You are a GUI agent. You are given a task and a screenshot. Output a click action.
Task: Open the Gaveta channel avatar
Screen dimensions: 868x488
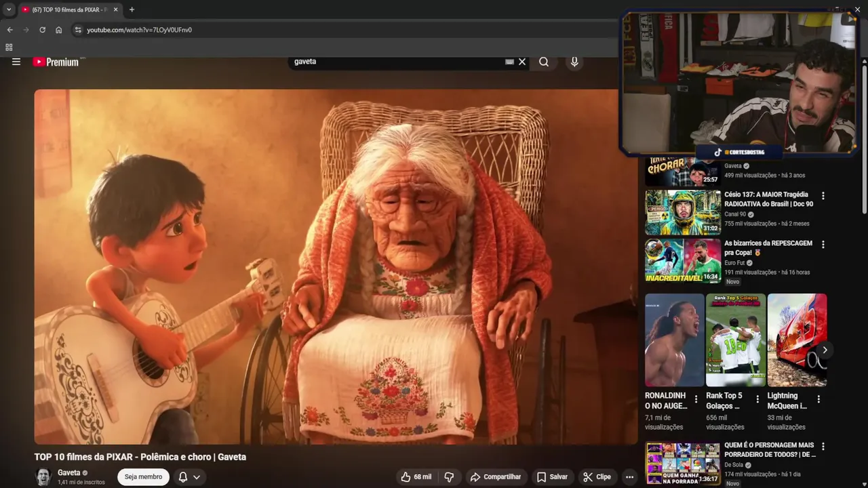click(43, 477)
